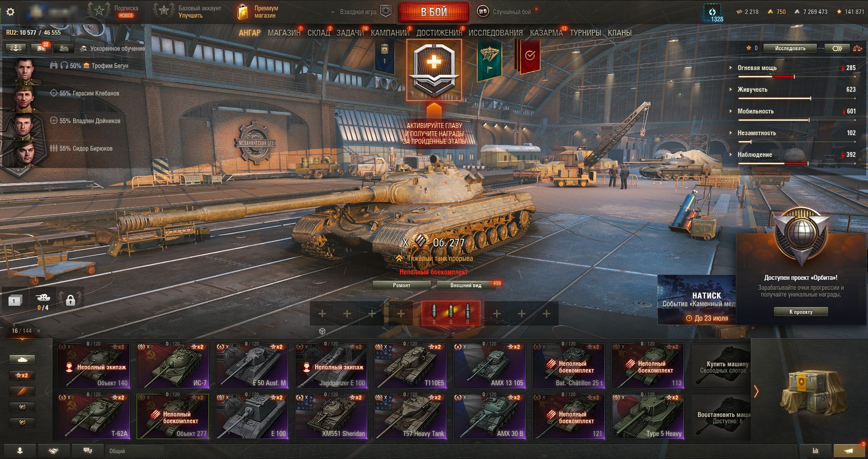868x459 pixels.
Task: Toggle the crew lock padlock icon
Action: click(71, 300)
